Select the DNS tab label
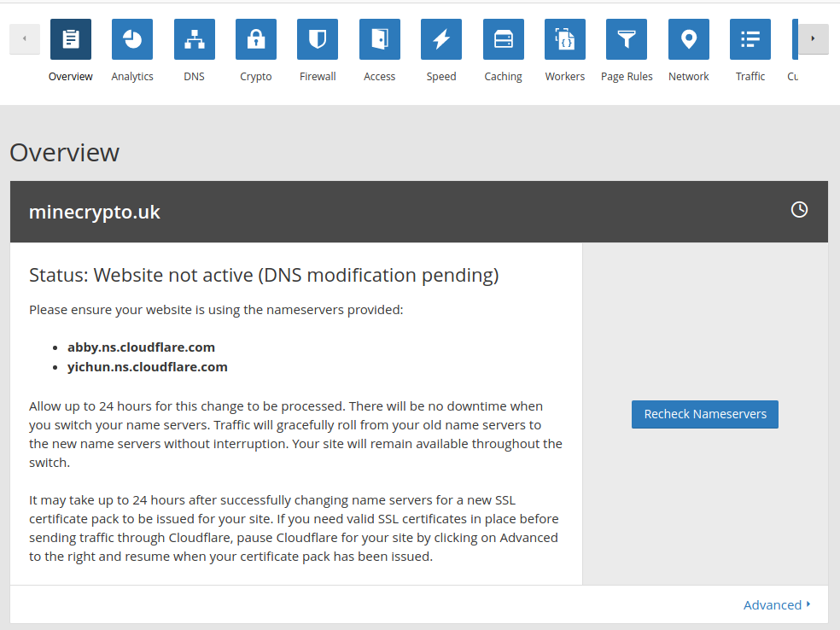 194,77
